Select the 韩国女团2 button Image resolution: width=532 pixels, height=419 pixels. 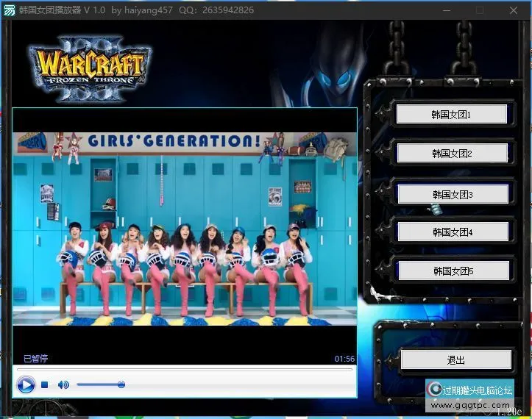[452, 154]
